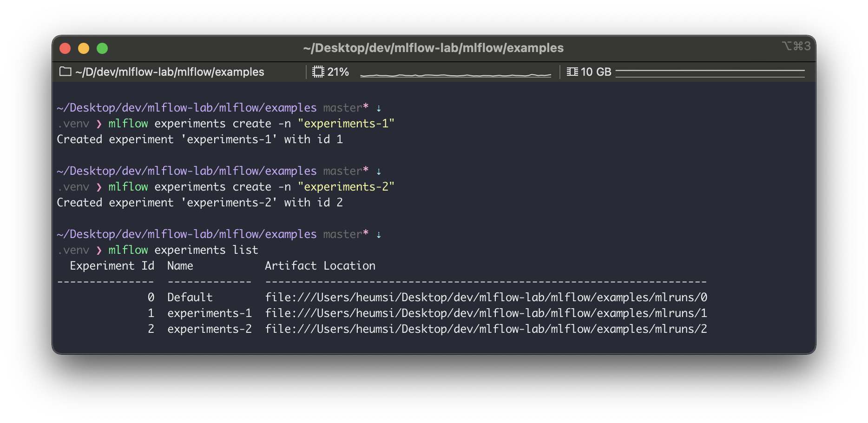Click the memory usage graph line
Screen dimensions: 868x423
(710, 73)
